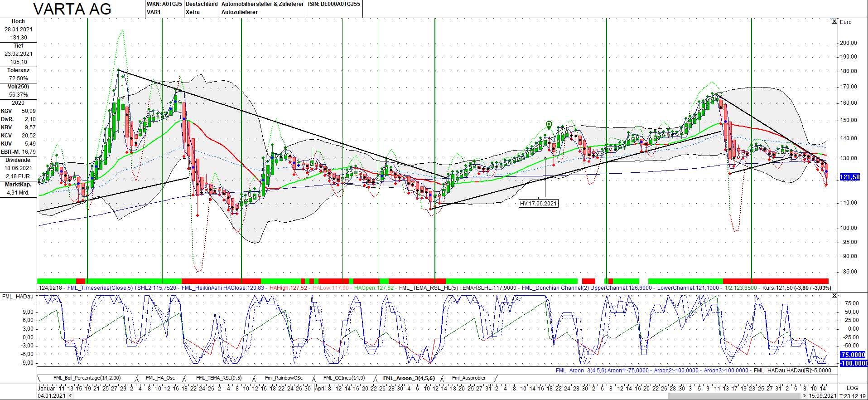
Task: Select the FML_Aroon_3(4,5,6) tab
Action: click(409, 378)
